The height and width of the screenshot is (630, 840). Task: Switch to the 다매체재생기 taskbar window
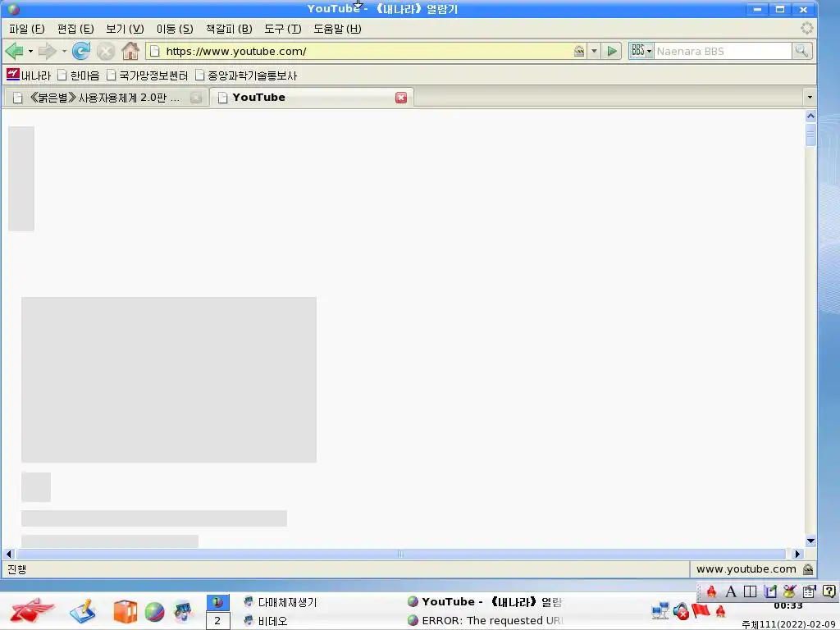(281, 602)
